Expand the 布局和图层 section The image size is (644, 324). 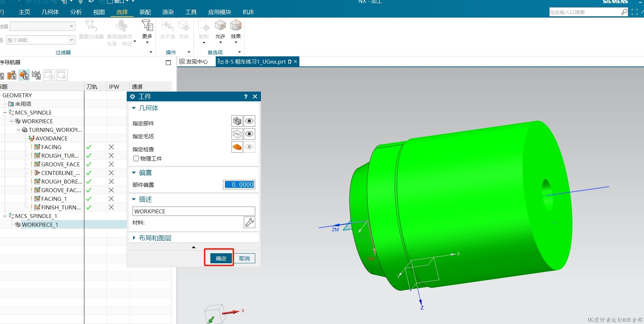134,238
